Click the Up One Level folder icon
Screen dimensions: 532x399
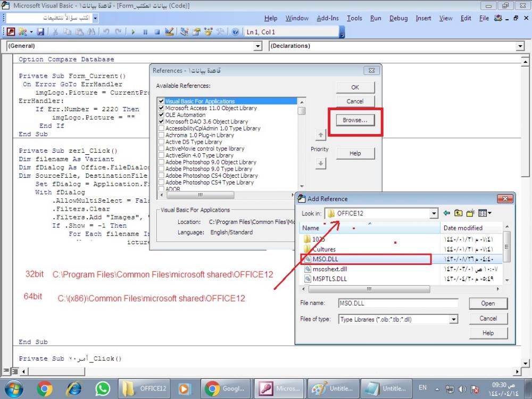pyautogui.click(x=458, y=213)
